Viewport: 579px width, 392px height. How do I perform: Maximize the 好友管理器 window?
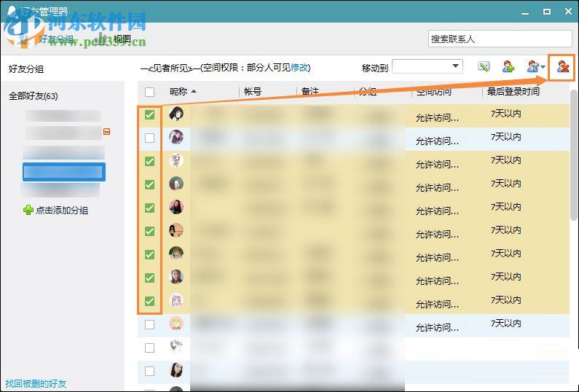pos(547,12)
